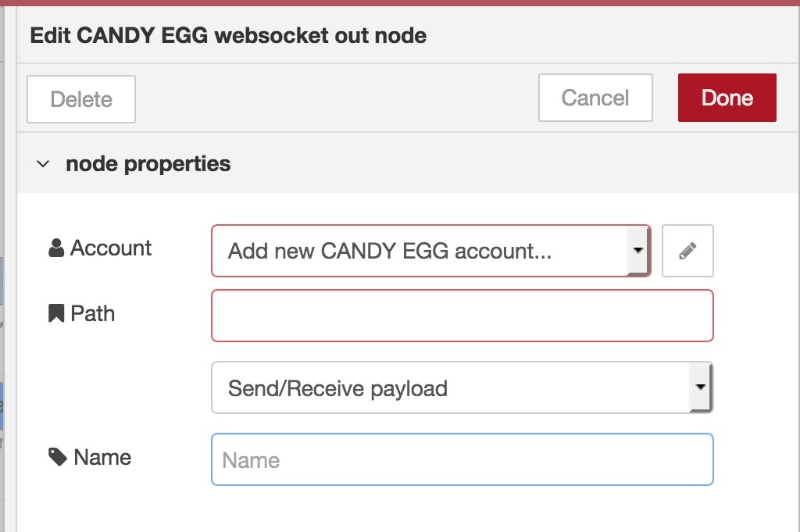Focus the Name text field

(462, 459)
